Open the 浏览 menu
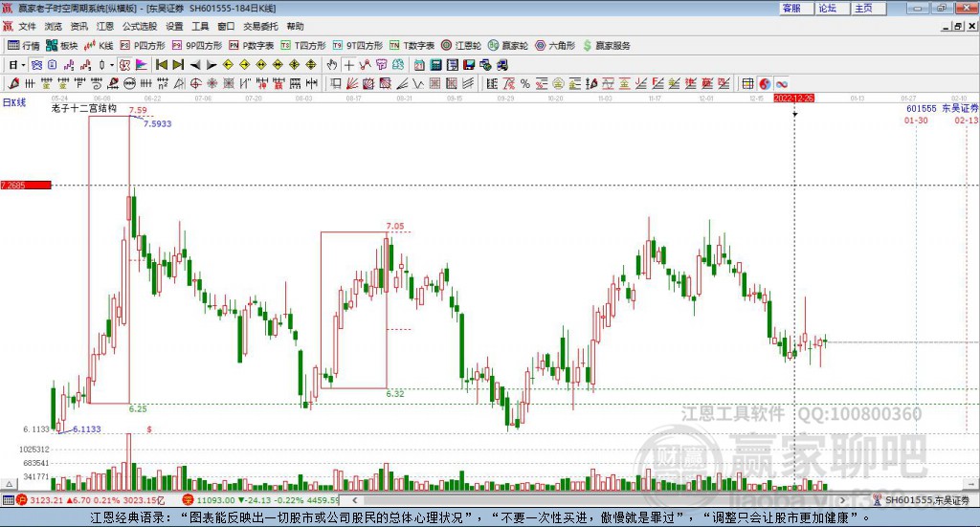The height and width of the screenshot is (527, 980). 54,26
